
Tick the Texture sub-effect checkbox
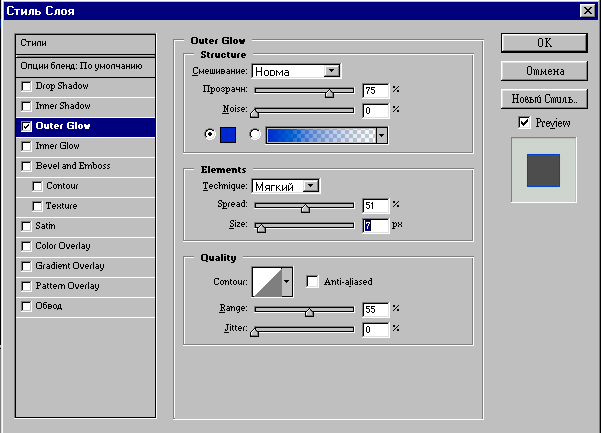click(37, 207)
